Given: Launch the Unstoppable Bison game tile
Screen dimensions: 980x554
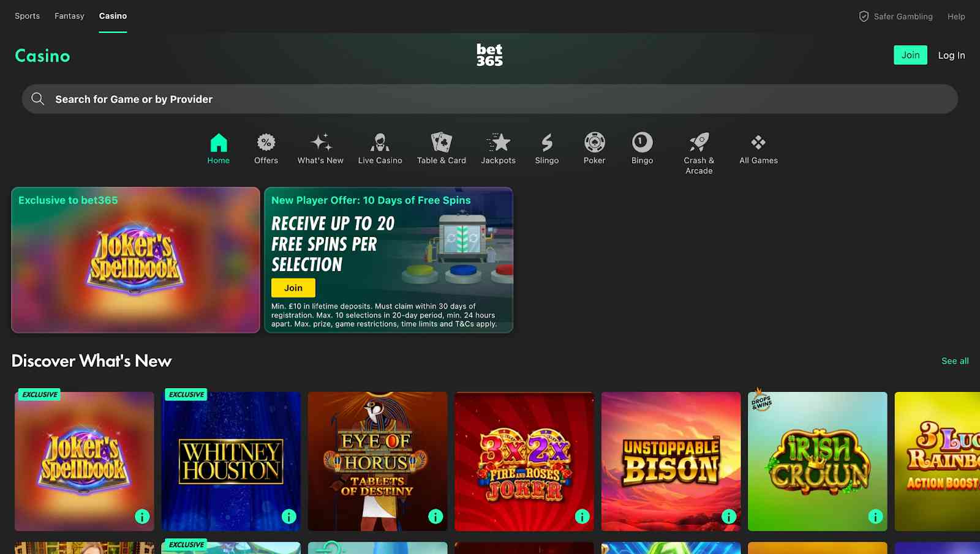Looking at the screenshot, I should tap(671, 462).
